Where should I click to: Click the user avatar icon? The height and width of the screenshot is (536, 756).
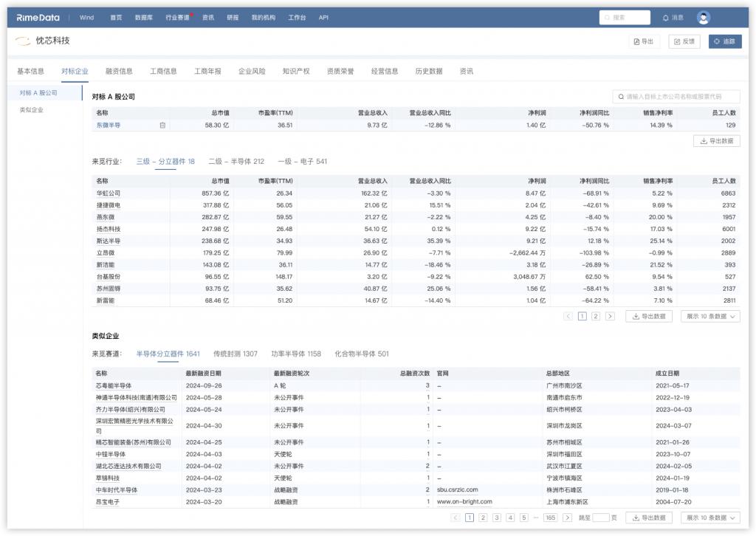coord(703,18)
